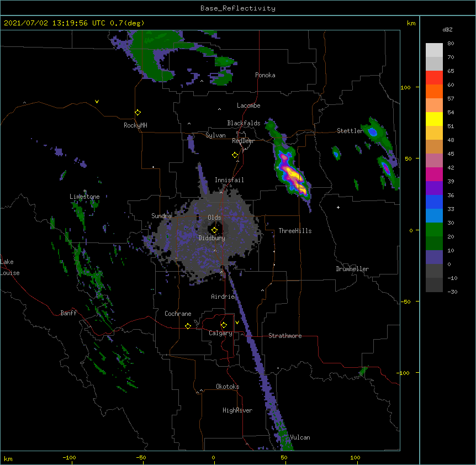The image size is (476, 465).
Task: Click the 100 tick on the bottom km axis
Action: 355,458
